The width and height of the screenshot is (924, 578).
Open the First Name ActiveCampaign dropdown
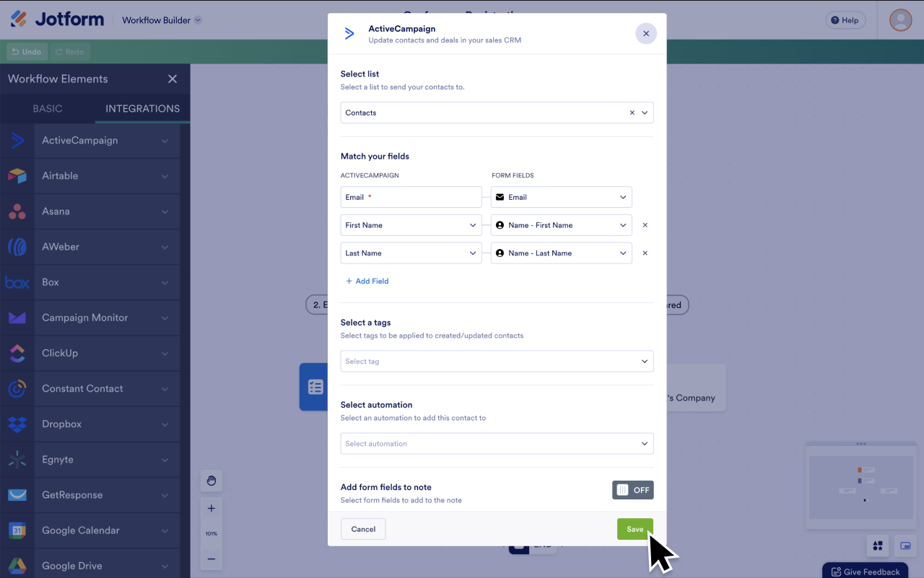point(411,225)
